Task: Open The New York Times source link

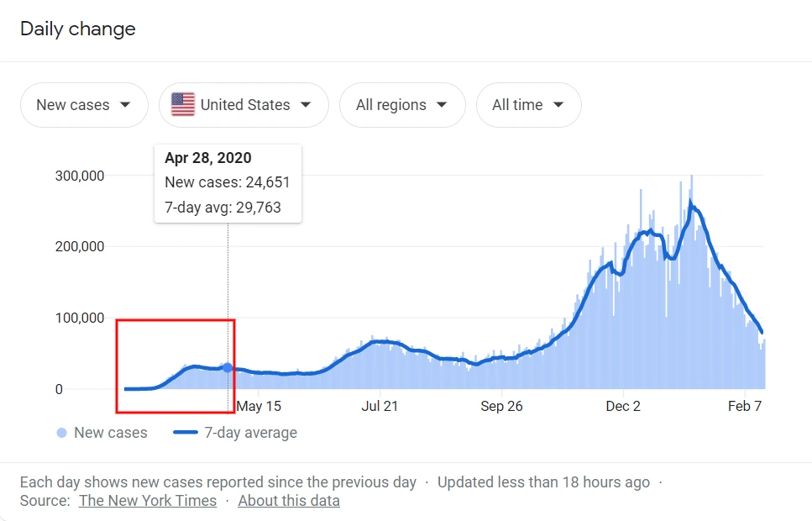Action: coord(148,500)
